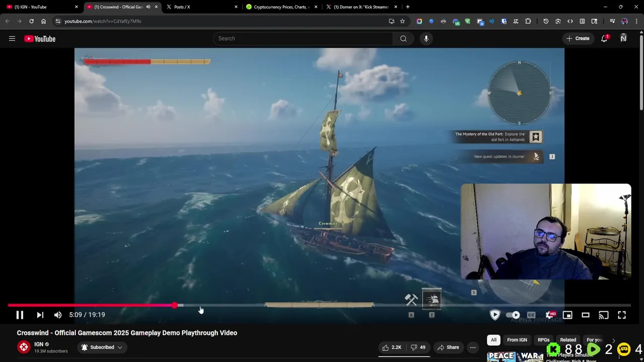Open the IGN channel avatar

[24, 347]
